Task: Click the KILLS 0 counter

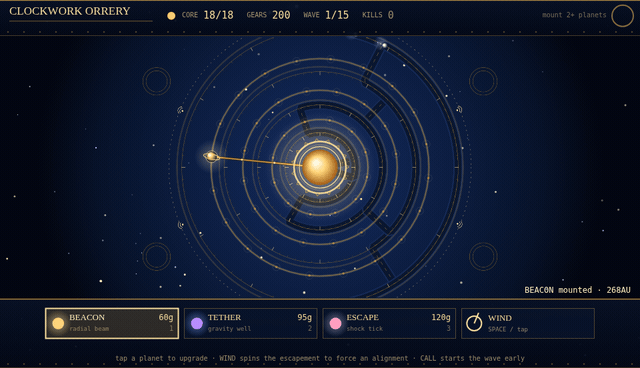Action: point(378,15)
